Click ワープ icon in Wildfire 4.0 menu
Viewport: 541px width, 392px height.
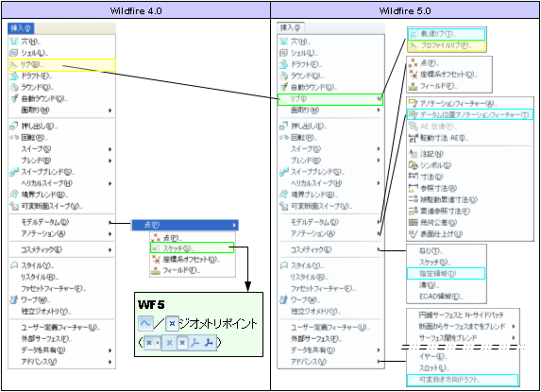(x=14, y=299)
